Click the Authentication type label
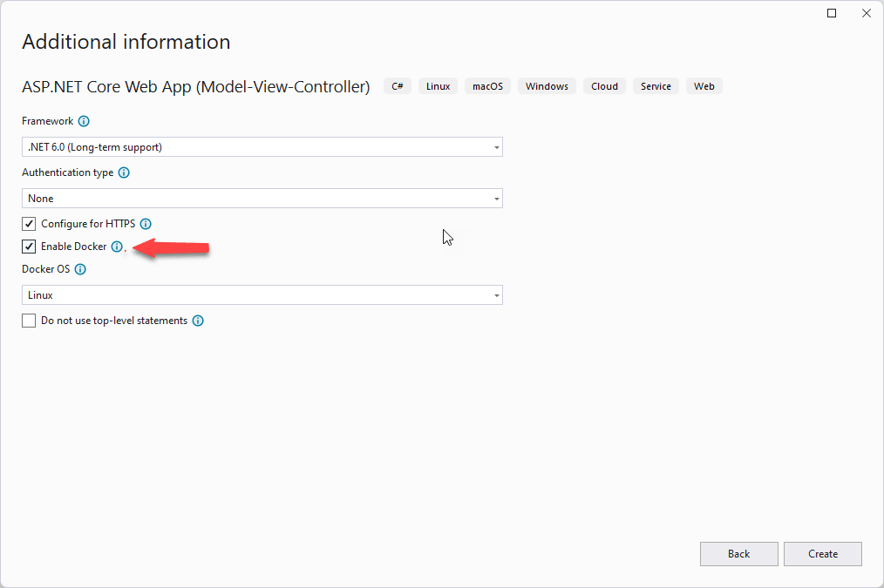Viewport: 884px width, 588px height. pyautogui.click(x=68, y=172)
